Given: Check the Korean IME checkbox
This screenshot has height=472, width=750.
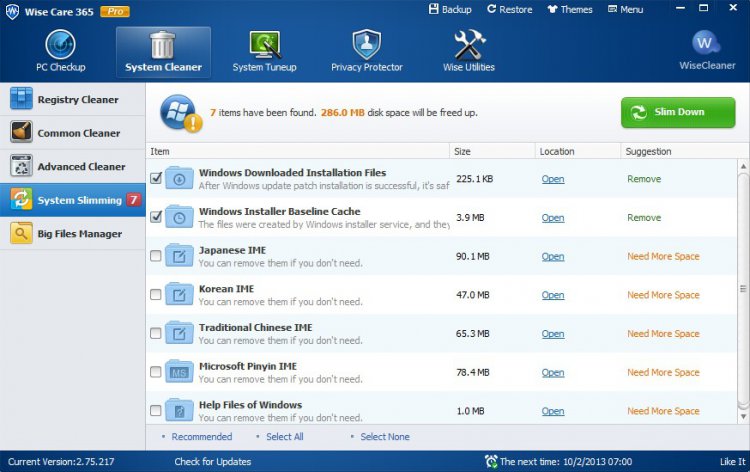Looking at the screenshot, I should click(x=155, y=295).
